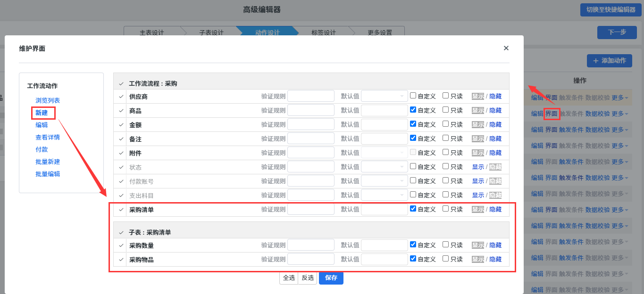Click 显示 link for 付款账号 row
The image size is (644, 294).
478,181
